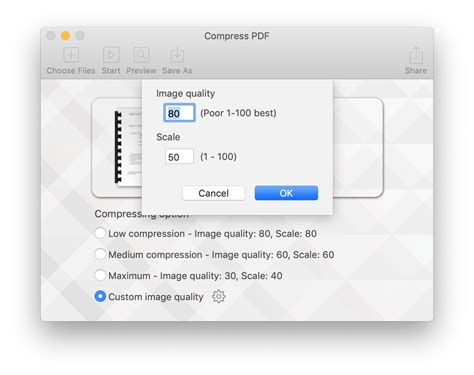
Task: Click the Choose Files plus icon
Action: tap(71, 55)
